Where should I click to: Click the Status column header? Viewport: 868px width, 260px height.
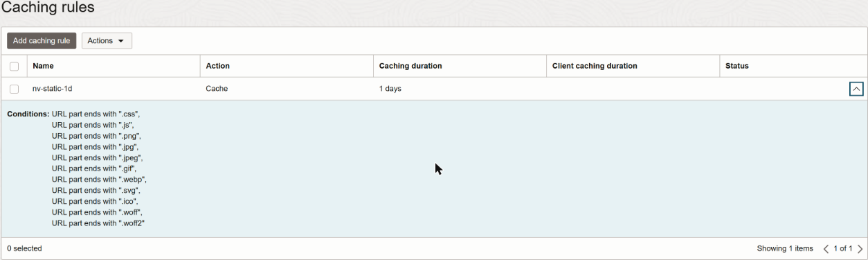coord(737,66)
